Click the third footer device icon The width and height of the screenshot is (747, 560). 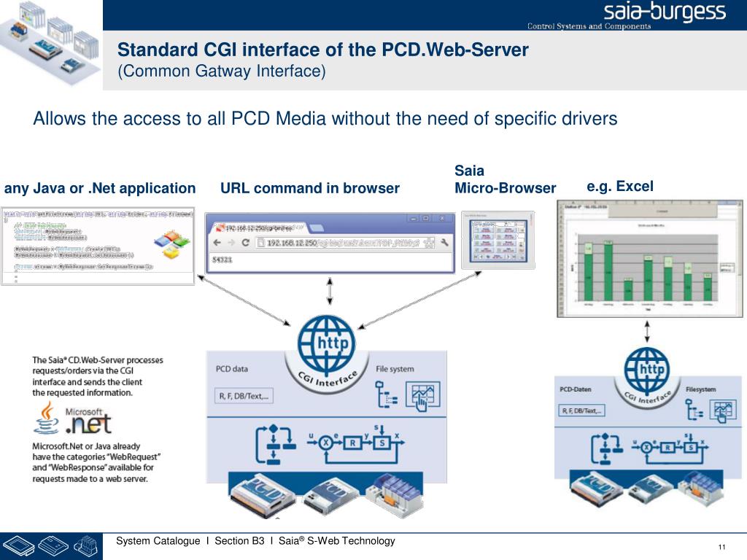(x=86, y=546)
